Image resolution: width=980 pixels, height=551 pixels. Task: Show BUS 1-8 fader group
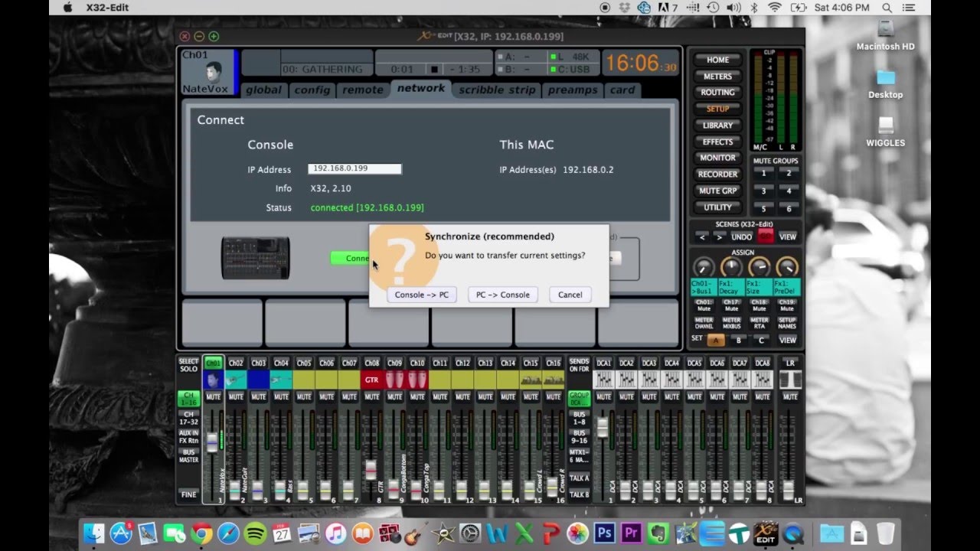580,418
